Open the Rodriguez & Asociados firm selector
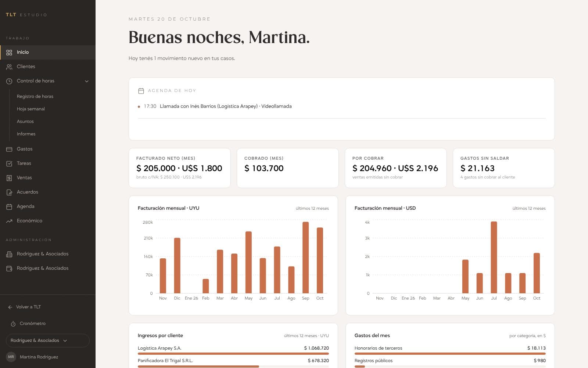The image size is (588, 368). (48, 340)
